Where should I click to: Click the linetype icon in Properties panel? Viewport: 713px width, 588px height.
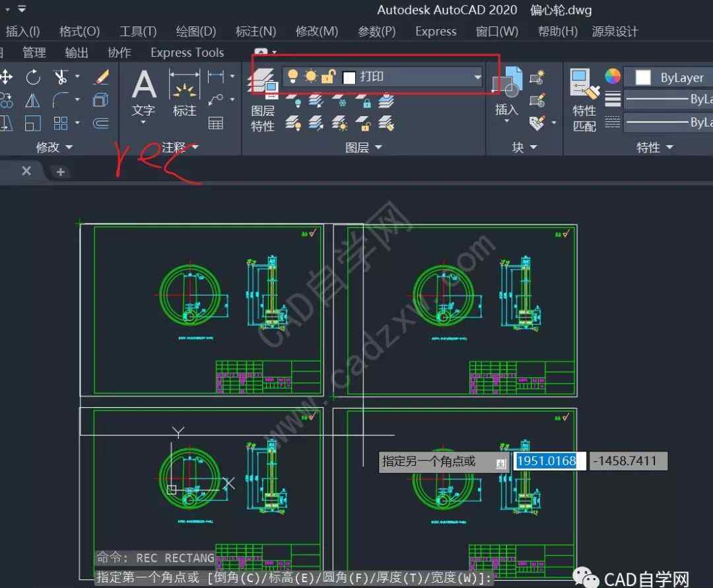613,122
